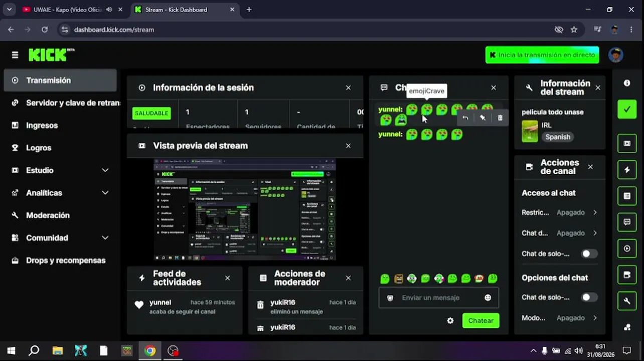644x361 pixels.
Task: Toggle the stream preview widget icon in right sidebar
Action: (x=627, y=143)
